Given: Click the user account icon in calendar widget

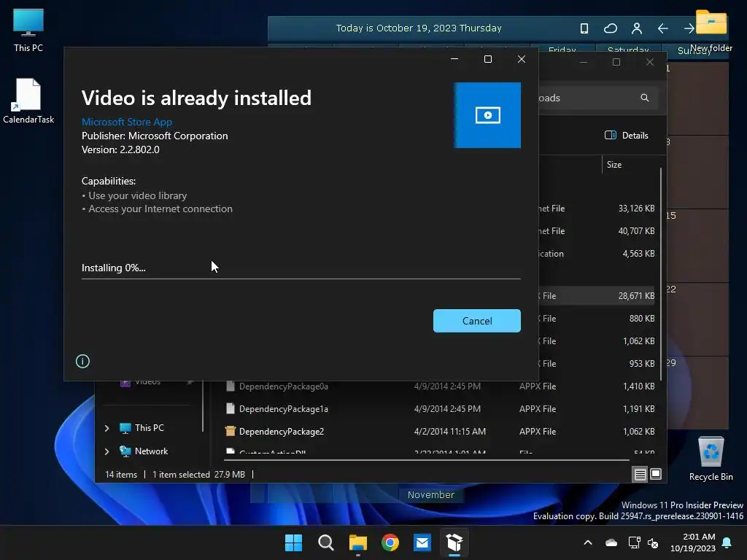Looking at the screenshot, I should pos(636,28).
